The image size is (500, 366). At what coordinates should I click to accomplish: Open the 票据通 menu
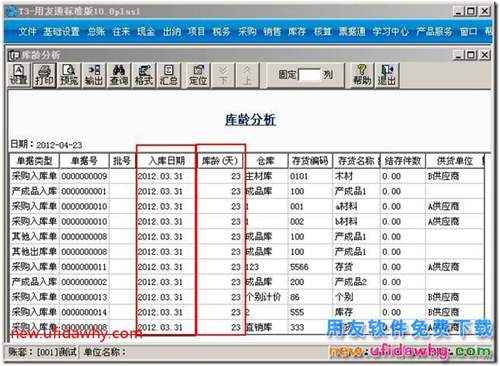[x=352, y=32]
